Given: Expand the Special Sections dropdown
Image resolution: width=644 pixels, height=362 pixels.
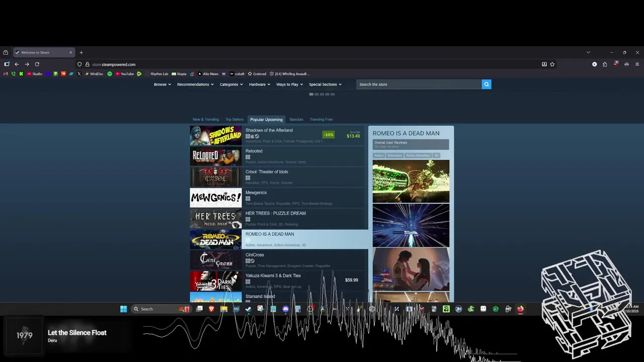Looking at the screenshot, I should (x=325, y=84).
